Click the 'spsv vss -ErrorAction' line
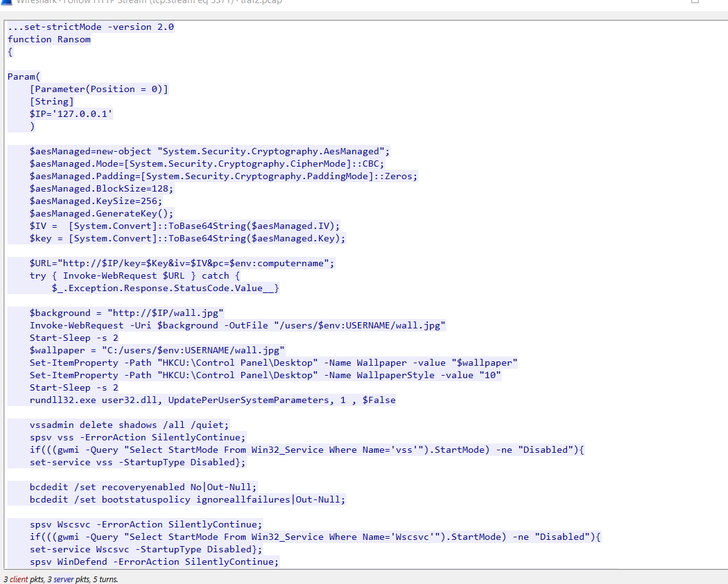The image size is (728, 584). (137, 438)
